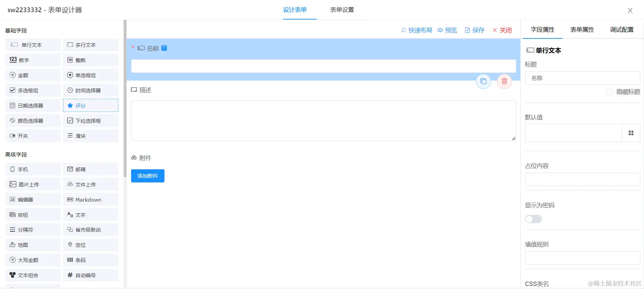
Task: Click the 占位内容 placeholder input
Action: [x=582, y=179]
